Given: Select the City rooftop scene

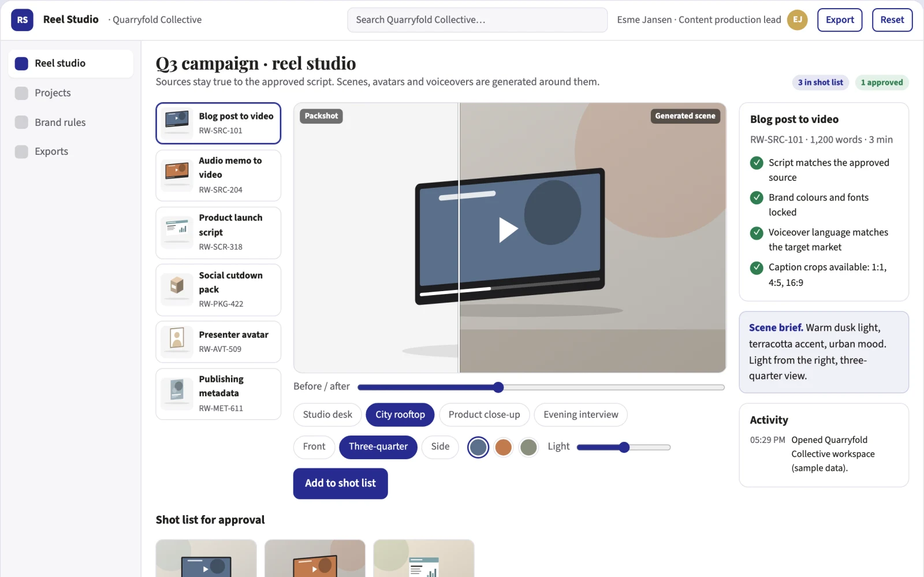Looking at the screenshot, I should click(x=400, y=415).
